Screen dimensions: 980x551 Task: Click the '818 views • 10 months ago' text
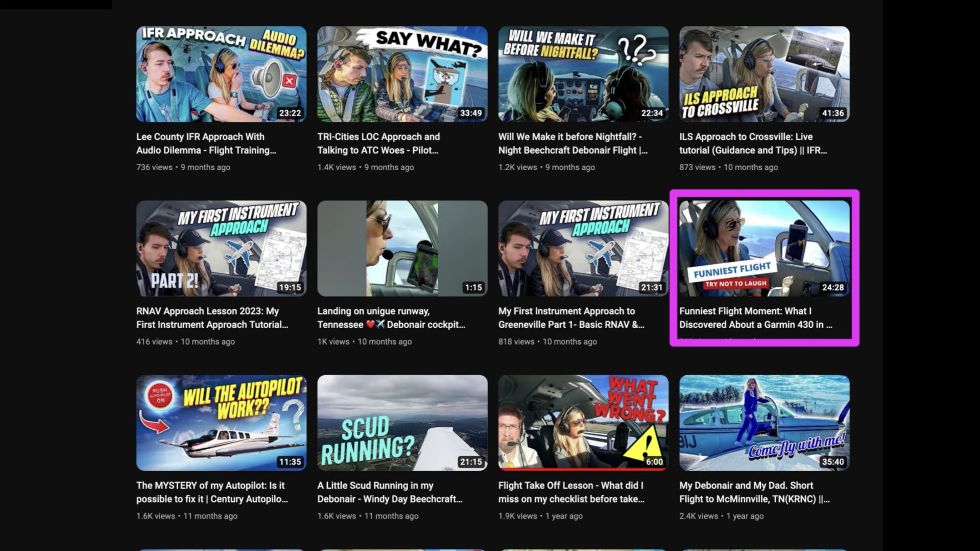(547, 341)
